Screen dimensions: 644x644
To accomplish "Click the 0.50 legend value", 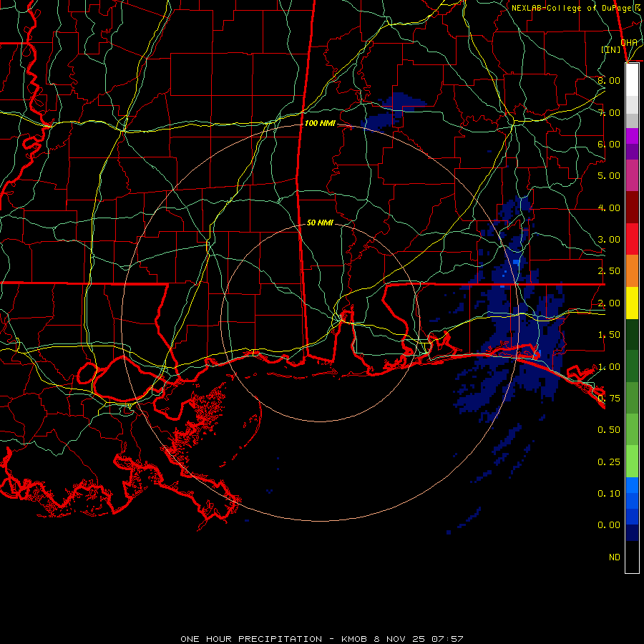I will [609, 429].
